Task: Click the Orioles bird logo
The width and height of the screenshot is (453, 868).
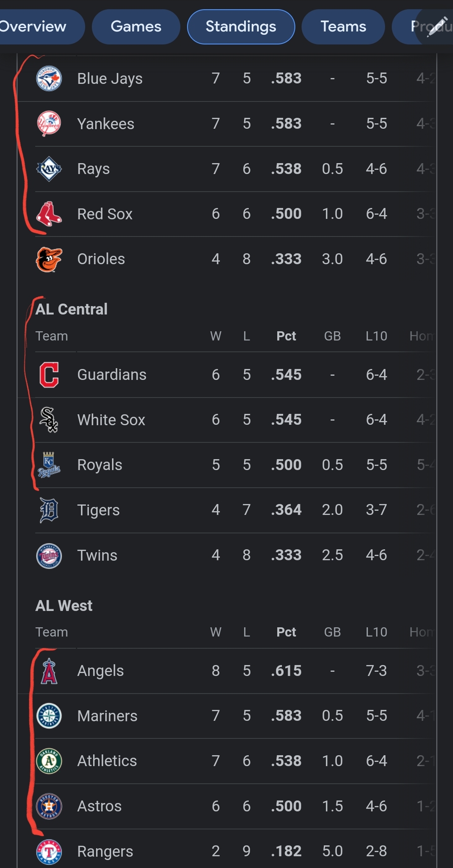Action: pyautogui.click(x=49, y=259)
